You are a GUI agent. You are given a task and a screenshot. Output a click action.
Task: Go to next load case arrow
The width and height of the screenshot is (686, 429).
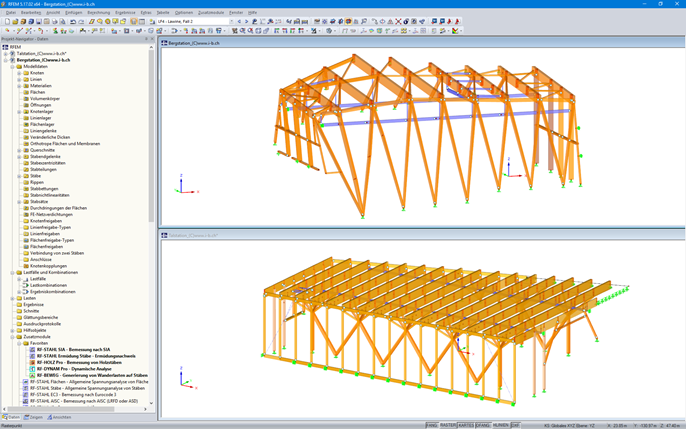coord(246,21)
